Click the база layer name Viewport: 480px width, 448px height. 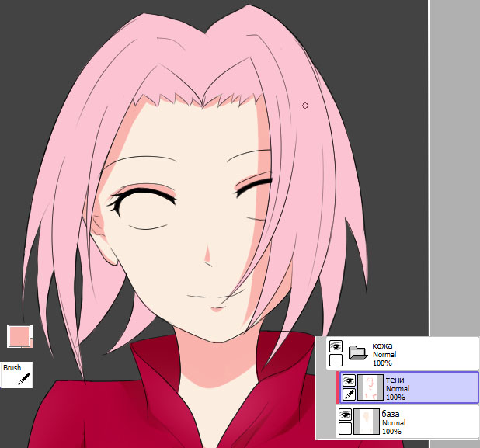(x=391, y=414)
